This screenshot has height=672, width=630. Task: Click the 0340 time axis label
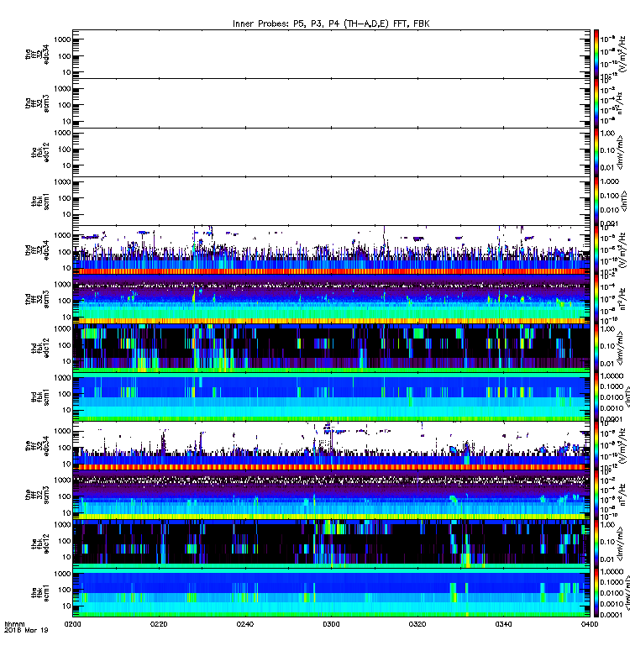coord(503,624)
